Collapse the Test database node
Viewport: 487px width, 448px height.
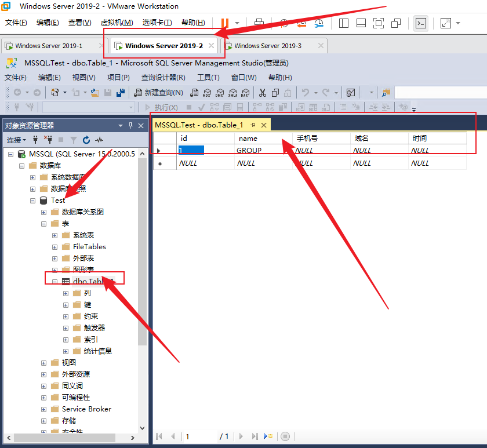(32, 201)
